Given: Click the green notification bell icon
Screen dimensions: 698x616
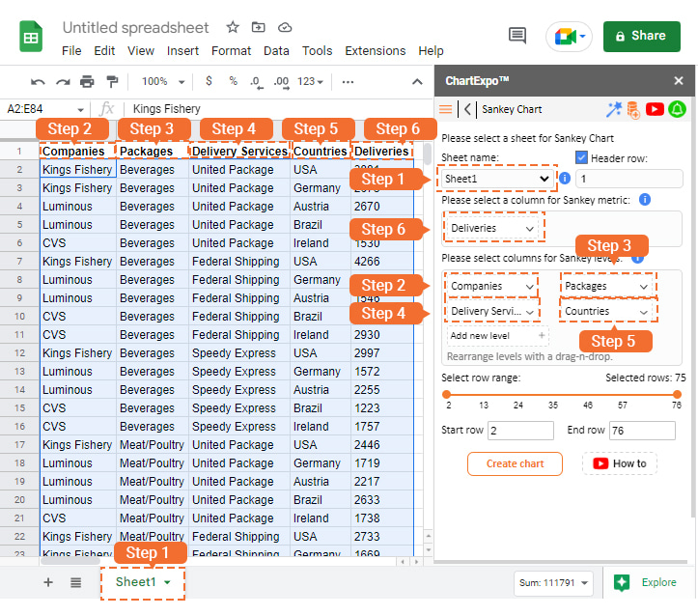Looking at the screenshot, I should tap(677, 109).
